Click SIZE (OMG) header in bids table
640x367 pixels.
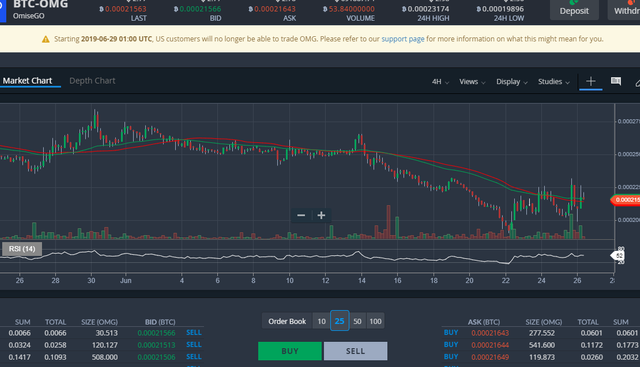(99, 322)
